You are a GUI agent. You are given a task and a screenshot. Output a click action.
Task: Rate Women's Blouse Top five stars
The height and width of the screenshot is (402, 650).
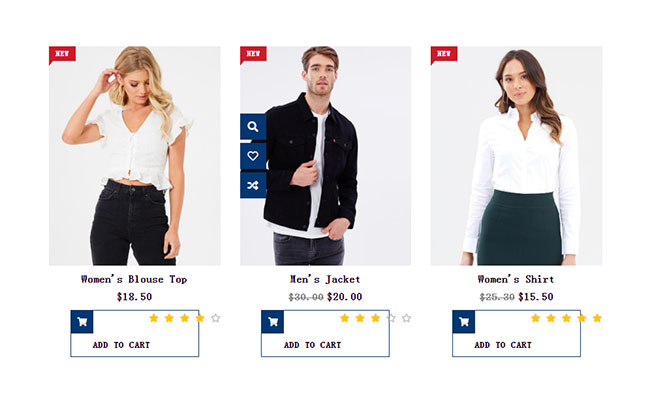215,318
